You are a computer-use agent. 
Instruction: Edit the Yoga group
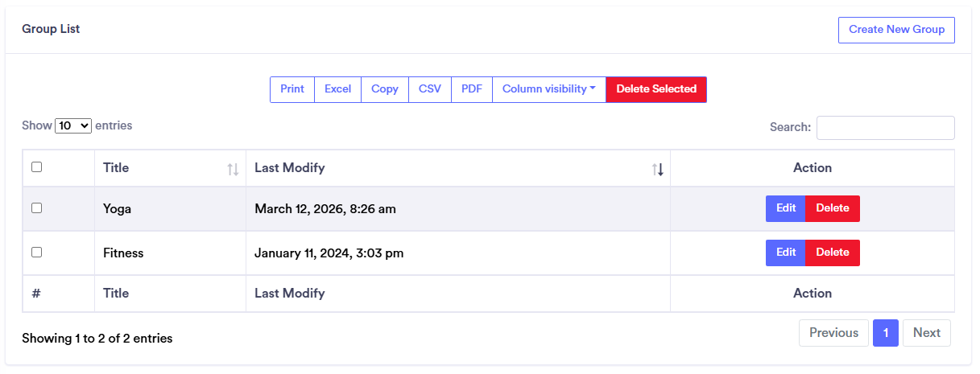pos(785,208)
